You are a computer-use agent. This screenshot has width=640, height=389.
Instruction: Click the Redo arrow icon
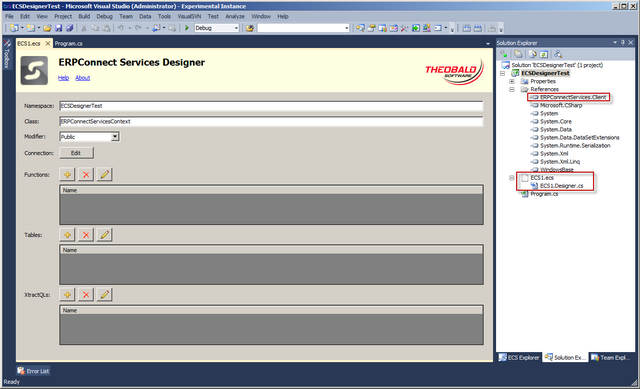pyautogui.click(x=138, y=28)
